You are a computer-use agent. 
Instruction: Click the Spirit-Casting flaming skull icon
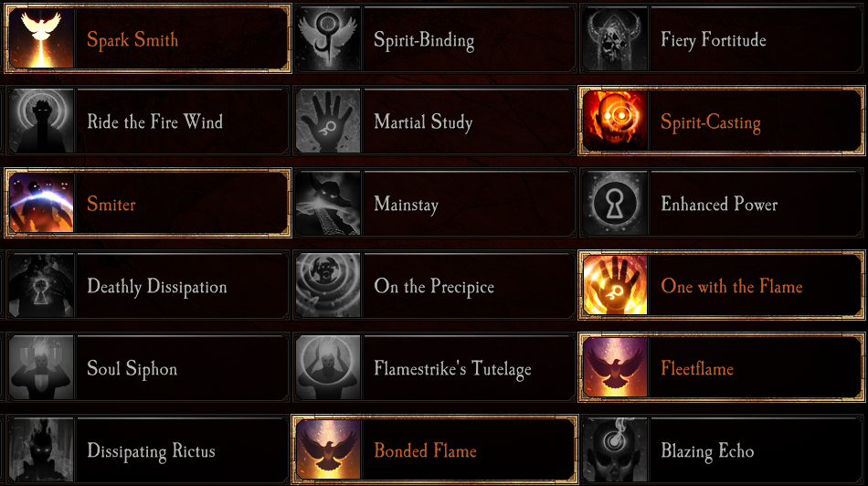click(615, 121)
